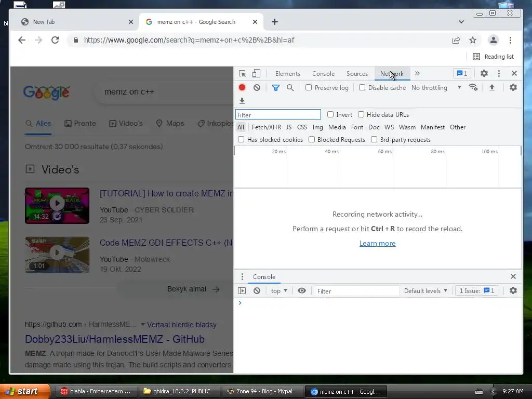Open the Default levels dropdown
This screenshot has width=532, height=399.
click(x=425, y=291)
